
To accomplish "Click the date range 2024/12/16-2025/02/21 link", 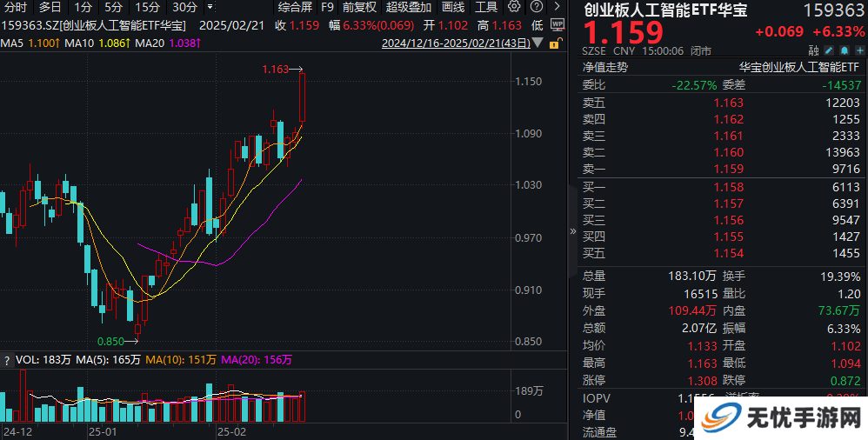I will point(456,43).
